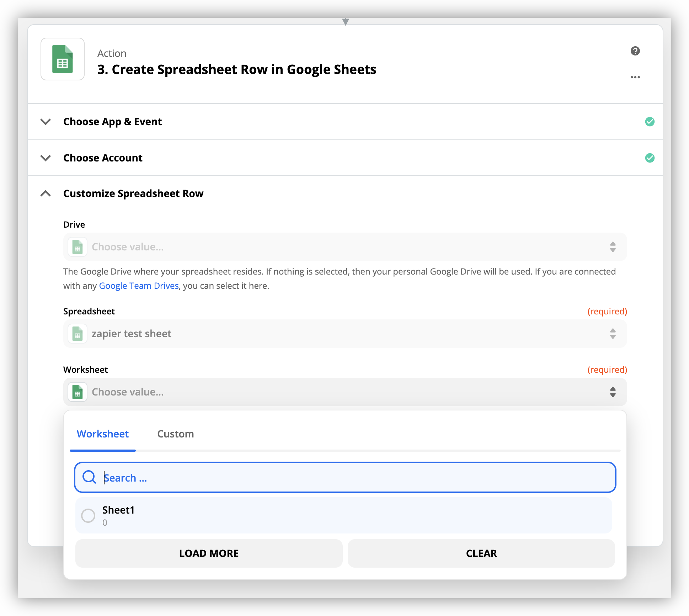
Task: Click the green checkmark beside Choose Account
Action: coord(650,158)
